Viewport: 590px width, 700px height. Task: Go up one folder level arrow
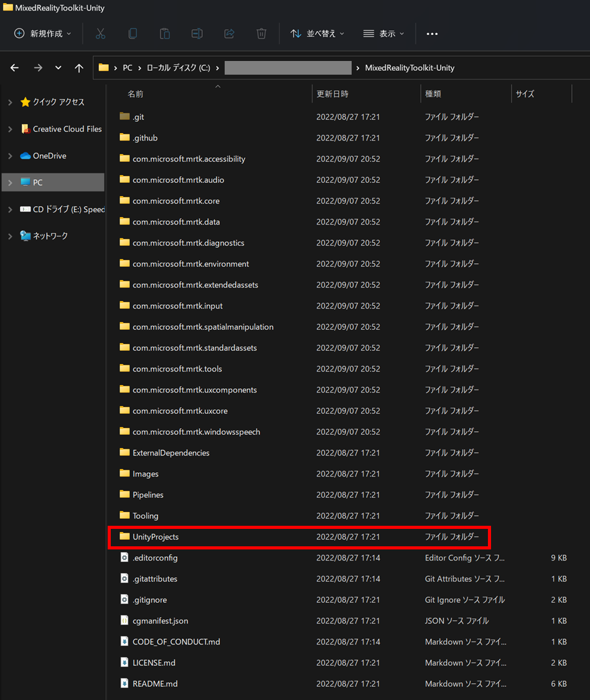coord(79,68)
